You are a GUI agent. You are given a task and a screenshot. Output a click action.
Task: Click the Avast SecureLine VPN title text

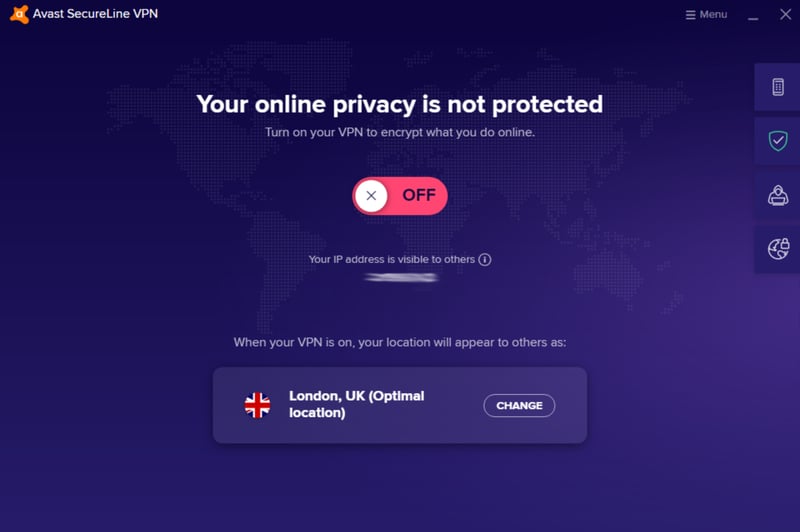click(x=95, y=14)
